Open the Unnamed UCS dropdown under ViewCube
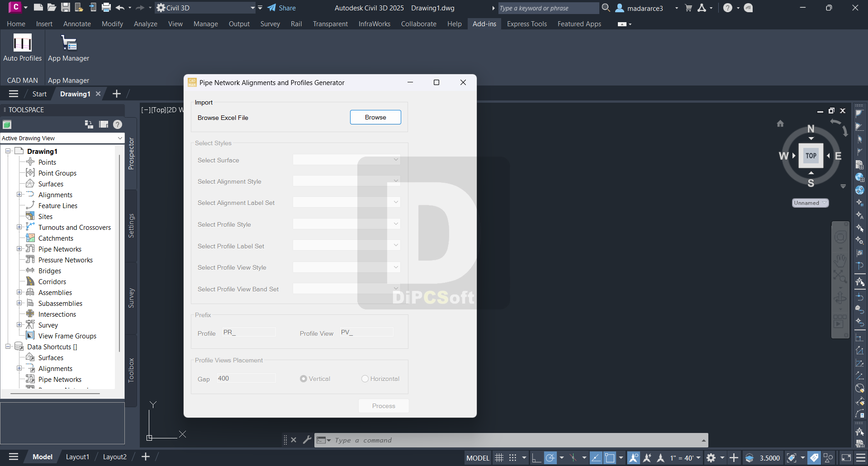Viewport: 868px width, 466px height. tap(810, 203)
